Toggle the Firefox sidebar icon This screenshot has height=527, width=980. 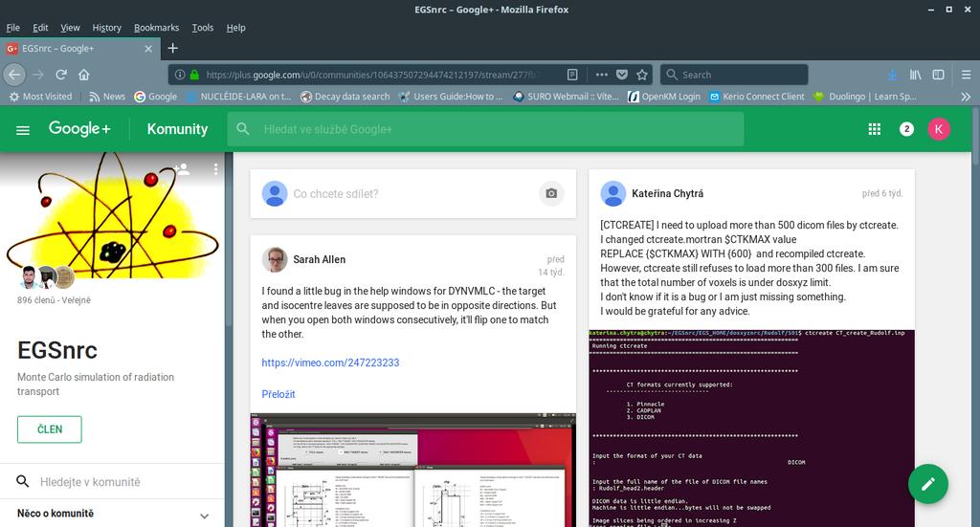tap(938, 75)
